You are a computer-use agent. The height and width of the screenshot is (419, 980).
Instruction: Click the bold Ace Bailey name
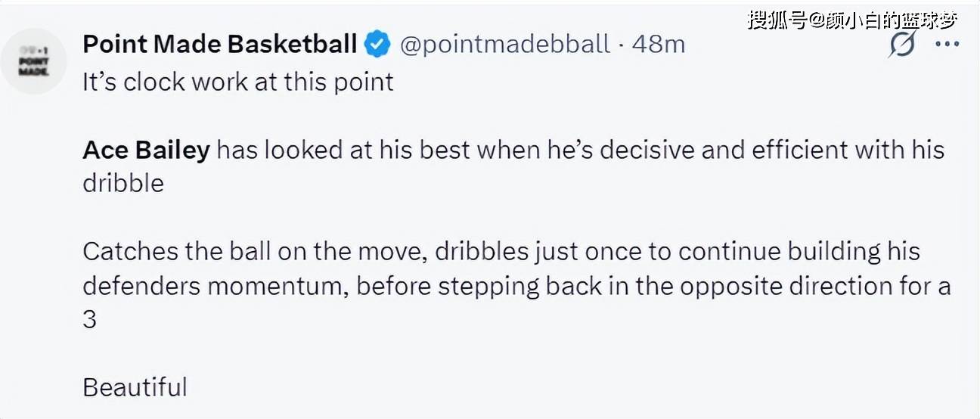[x=146, y=150]
